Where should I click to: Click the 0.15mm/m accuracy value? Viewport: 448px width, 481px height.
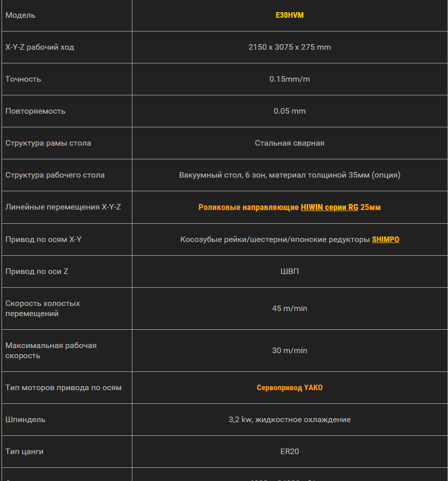tap(290, 79)
